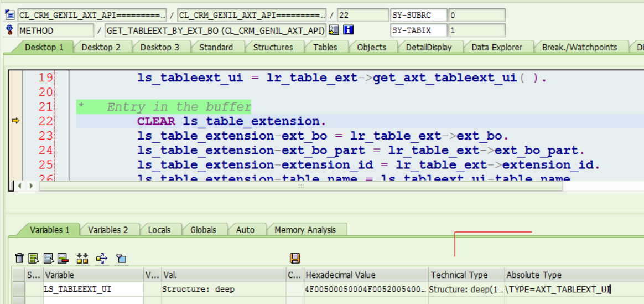Click the Technical Type column header
The width and height of the screenshot is (644, 304).
click(x=466, y=275)
